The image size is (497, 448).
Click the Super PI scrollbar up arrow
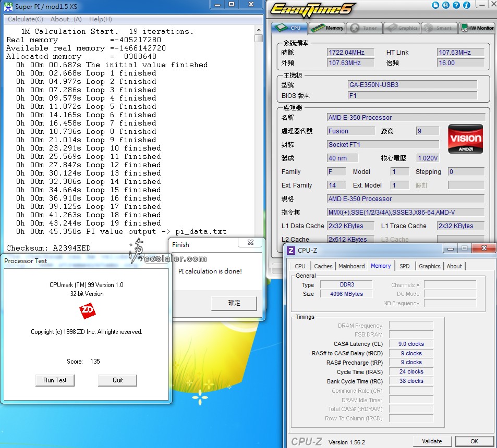click(x=259, y=30)
